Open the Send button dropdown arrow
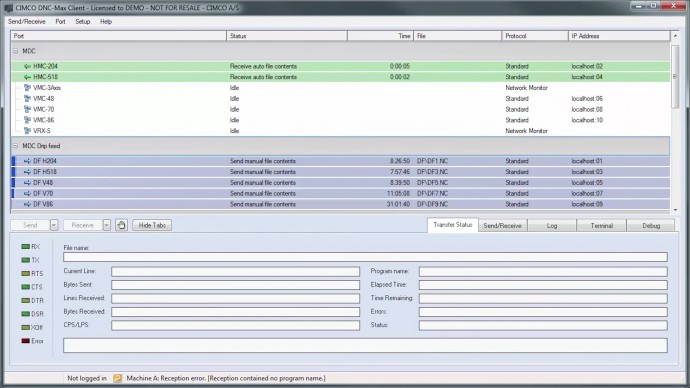 tap(54, 225)
